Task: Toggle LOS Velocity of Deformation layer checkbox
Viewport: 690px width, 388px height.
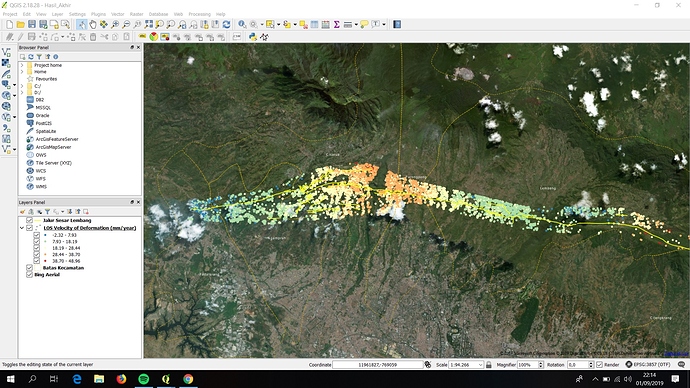Action: (29, 228)
